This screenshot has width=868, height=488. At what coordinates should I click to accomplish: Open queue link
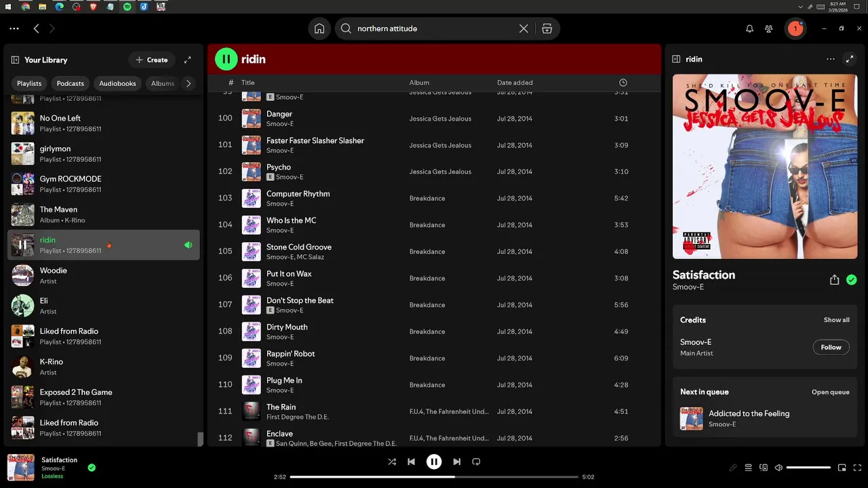tap(830, 392)
